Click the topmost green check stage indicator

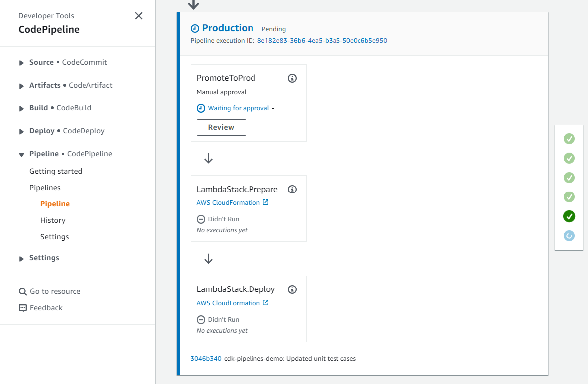(x=569, y=139)
